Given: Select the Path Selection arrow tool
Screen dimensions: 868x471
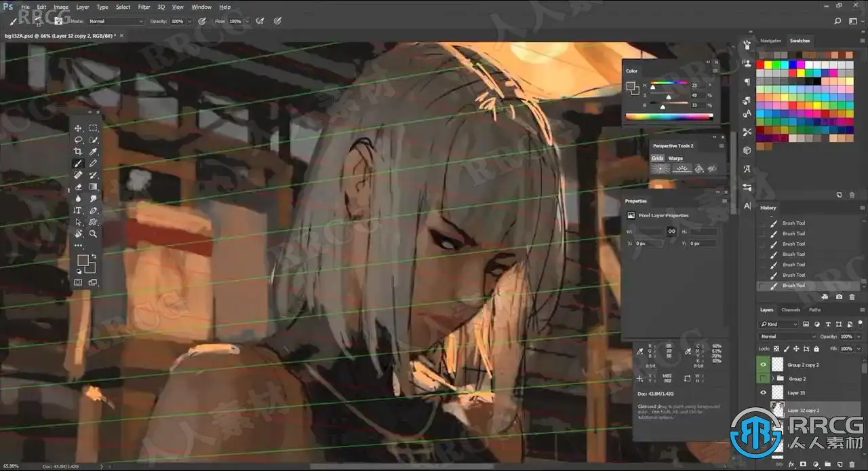Looking at the screenshot, I should pos(78,222).
